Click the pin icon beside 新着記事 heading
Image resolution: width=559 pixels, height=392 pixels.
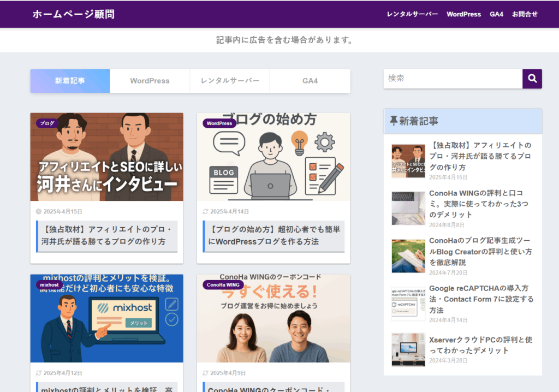(x=394, y=121)
